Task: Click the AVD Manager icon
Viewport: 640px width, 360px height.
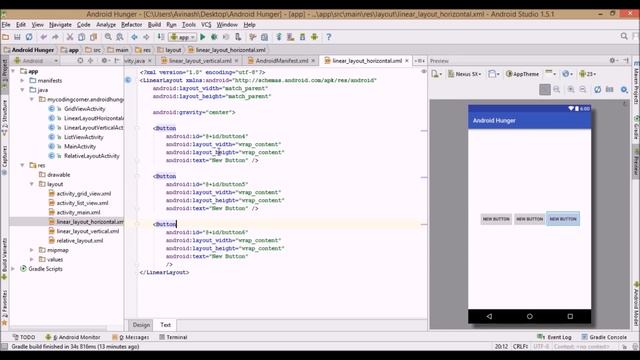Action: tap(291, 37)
